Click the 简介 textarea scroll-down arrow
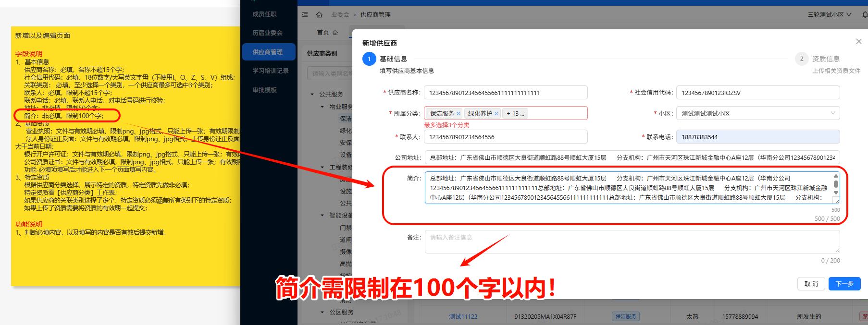 click(836, 193)
